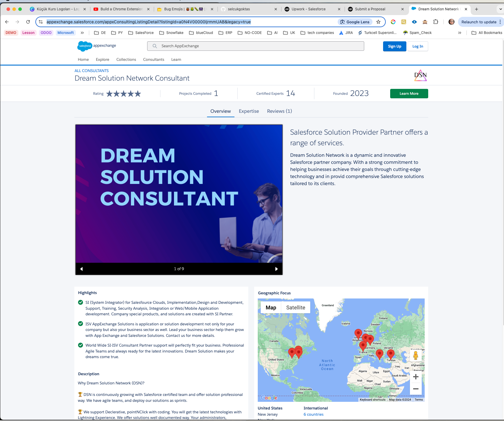Bookmark this page with the star icon
The image size is (504, 421).
pyautogui.click(x=378, y=22)
